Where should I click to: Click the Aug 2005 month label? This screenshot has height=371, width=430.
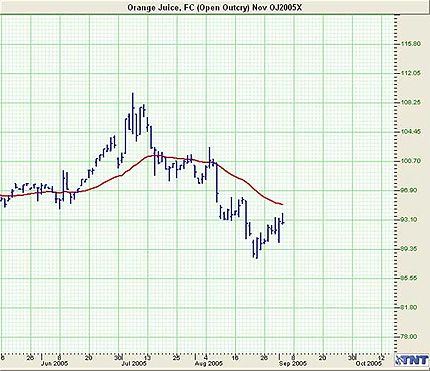pos(209,363)
